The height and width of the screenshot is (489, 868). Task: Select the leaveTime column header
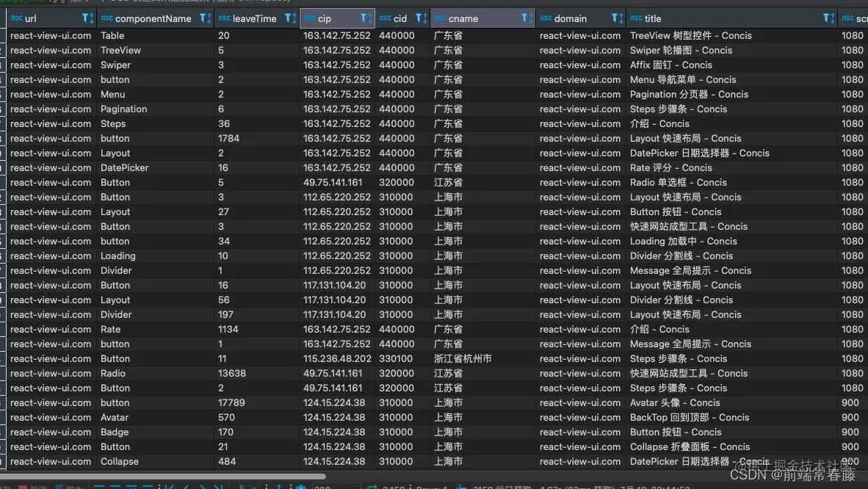[x=257, y=18]
